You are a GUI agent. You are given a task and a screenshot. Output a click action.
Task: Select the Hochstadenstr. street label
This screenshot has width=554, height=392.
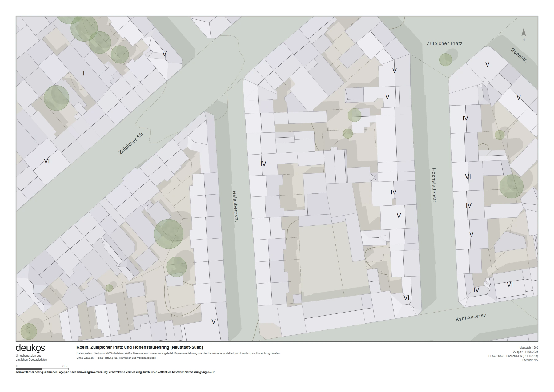coord(433,186)
